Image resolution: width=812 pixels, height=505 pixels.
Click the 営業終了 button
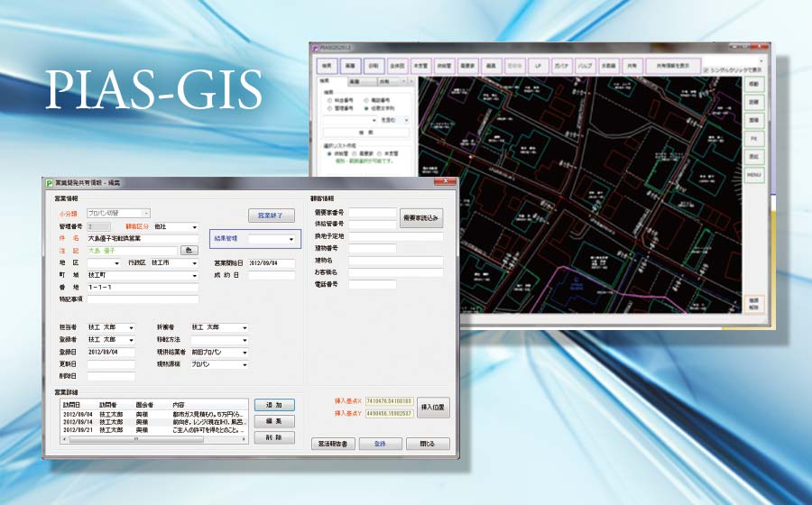point(272,216)
